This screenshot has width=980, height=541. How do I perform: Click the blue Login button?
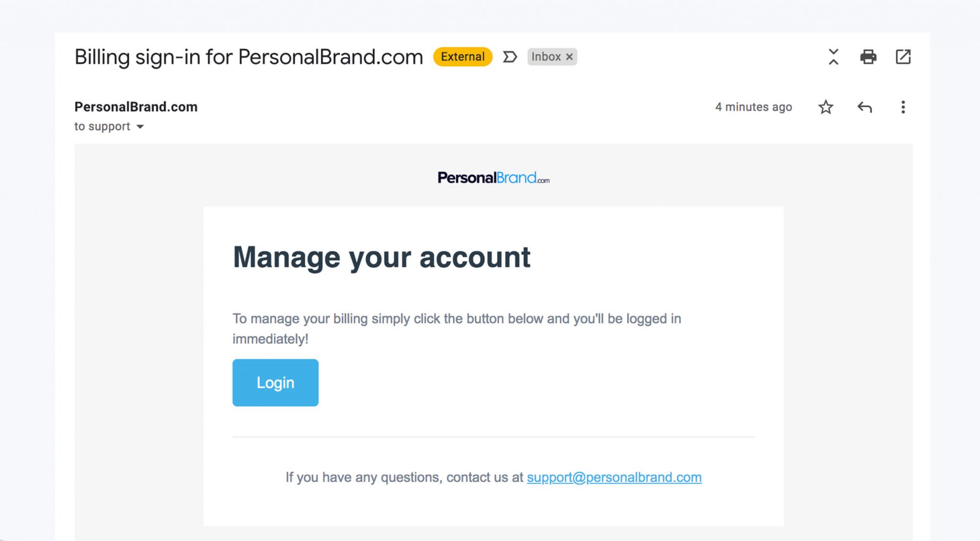(x=275, y=383)
